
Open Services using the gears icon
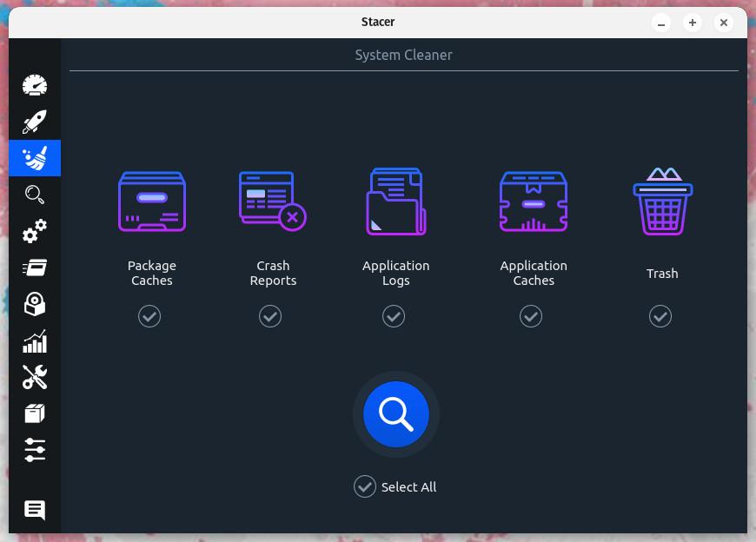click(35, 231)
